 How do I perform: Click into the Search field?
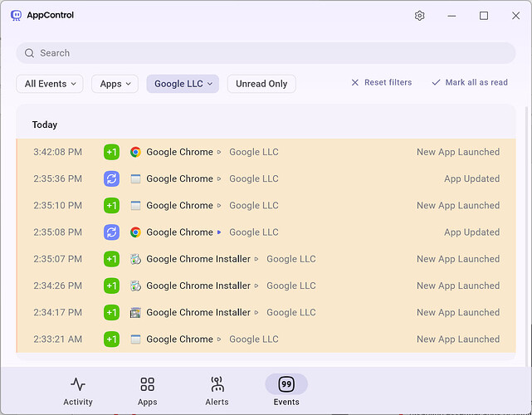pos(266,53)
